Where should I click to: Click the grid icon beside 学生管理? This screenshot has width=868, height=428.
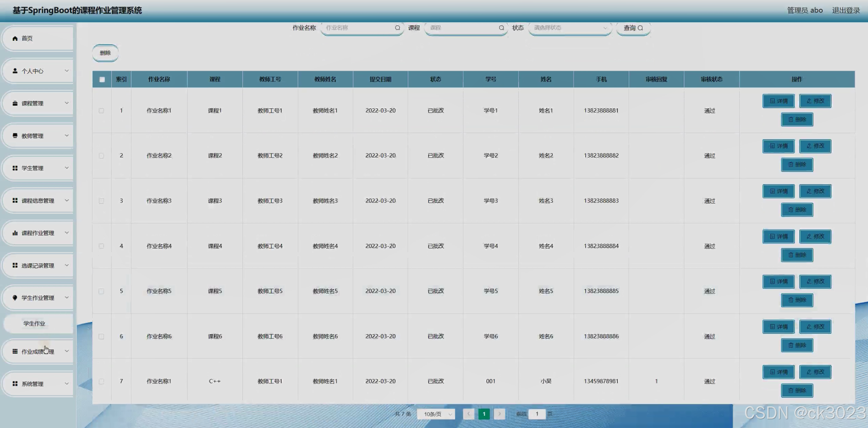point(15,168)
